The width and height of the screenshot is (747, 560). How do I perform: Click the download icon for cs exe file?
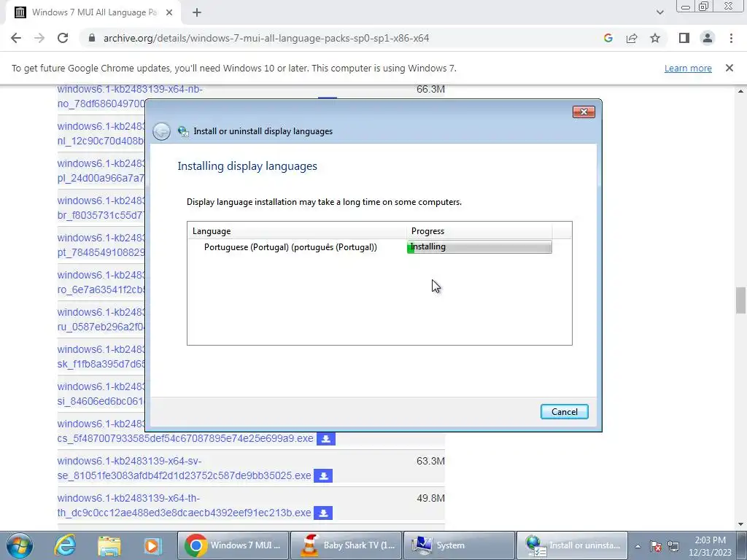pos(326,438)
